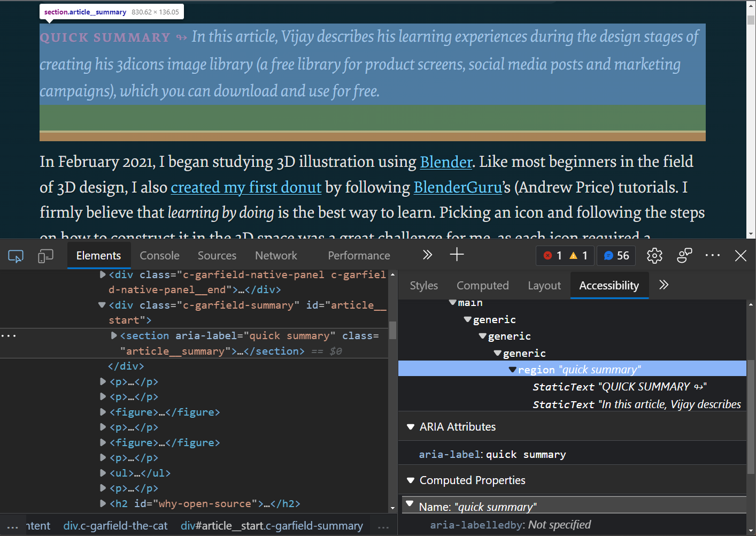Viewport: 756px width, 536px height.
Task: Collapse the ARIA Attributes section
Action: click(411, 426)
